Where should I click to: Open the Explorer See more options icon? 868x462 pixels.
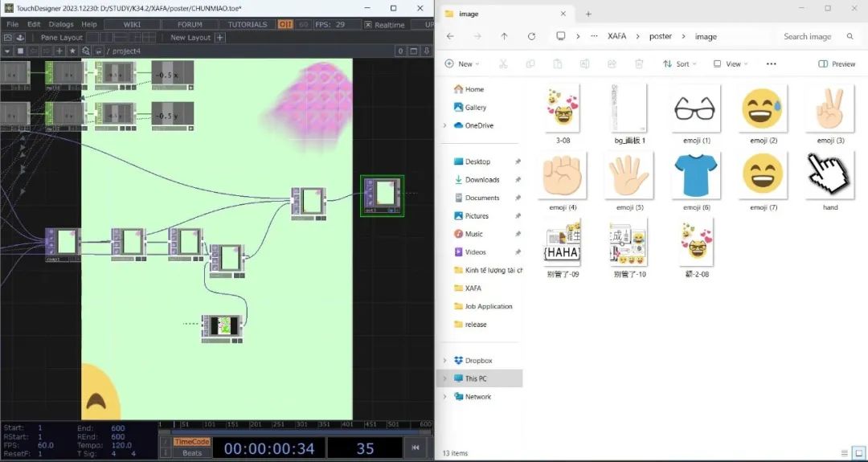[x=772, y=64]
